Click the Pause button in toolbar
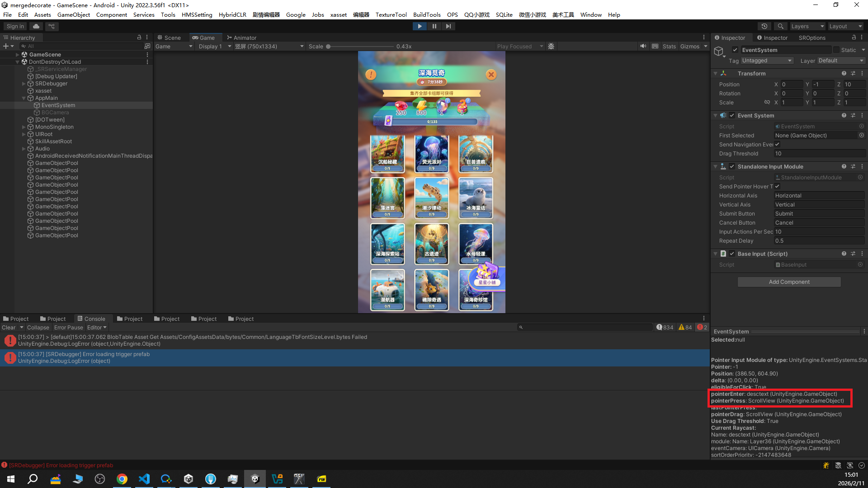Viewport: 868px width, 488px height. 434,26
